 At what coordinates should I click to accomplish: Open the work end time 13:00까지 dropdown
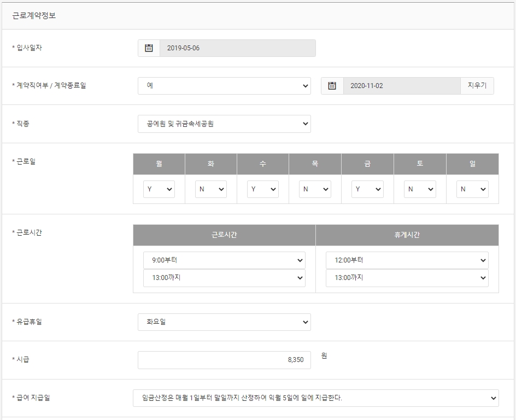224,278
